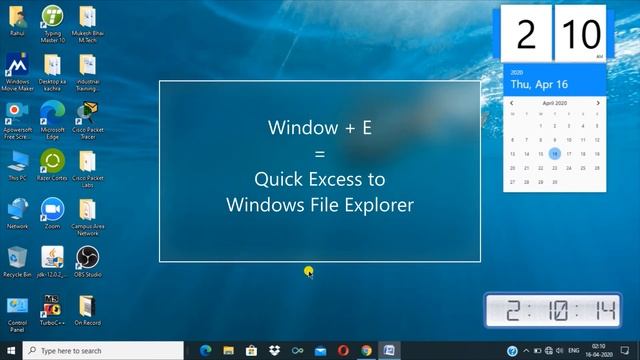Click the blue help tray icon
Image resolution: width=640 pixels, height=360 pixels.
click(x=512, y=351)
